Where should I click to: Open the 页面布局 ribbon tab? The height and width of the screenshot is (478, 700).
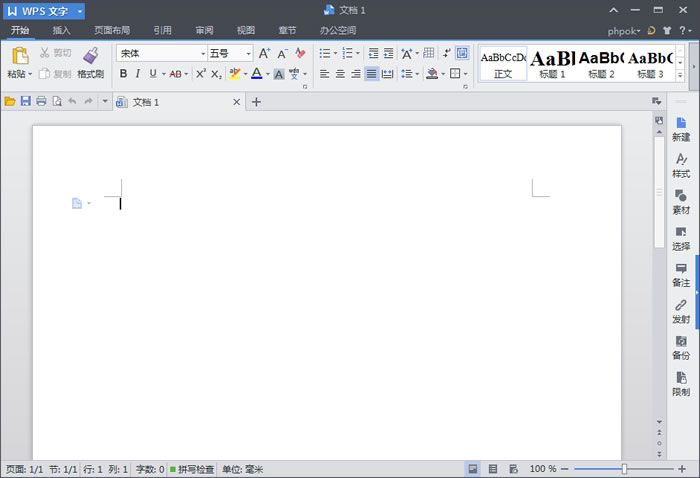[x=111, y=30]
